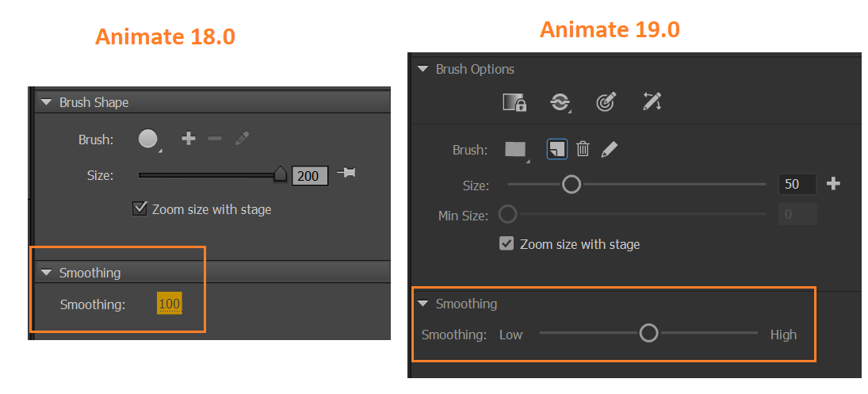Uncheck Zoom size with stage in Animate 18.0

click(x=140, y=209)
